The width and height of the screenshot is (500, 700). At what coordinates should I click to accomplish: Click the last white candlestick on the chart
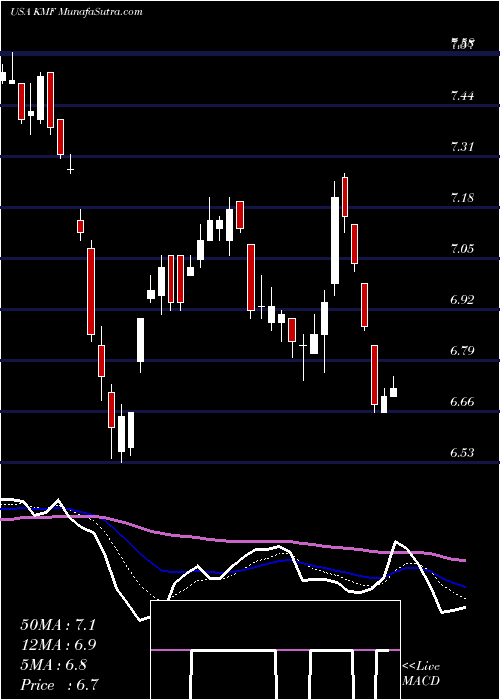coord(393,390)
